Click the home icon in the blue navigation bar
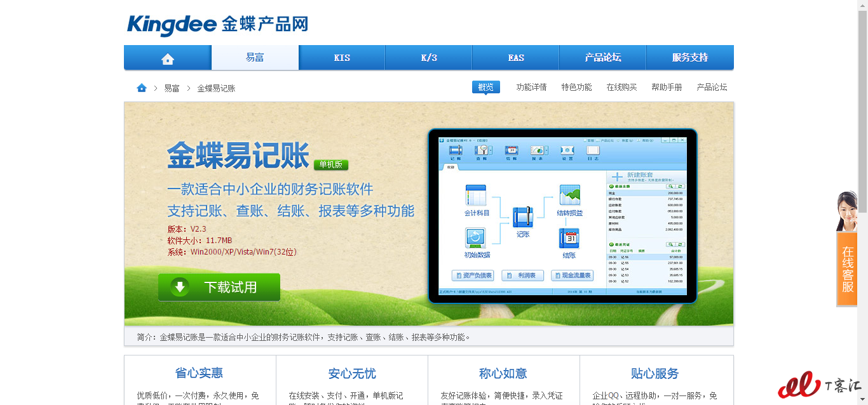 pyautogui.click(x=168, y=58)
